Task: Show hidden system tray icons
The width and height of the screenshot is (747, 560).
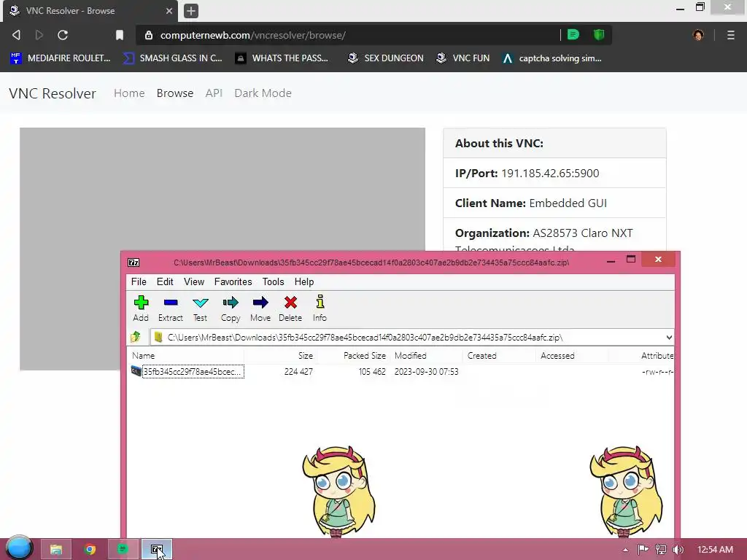Action: [x=625, y=550]
